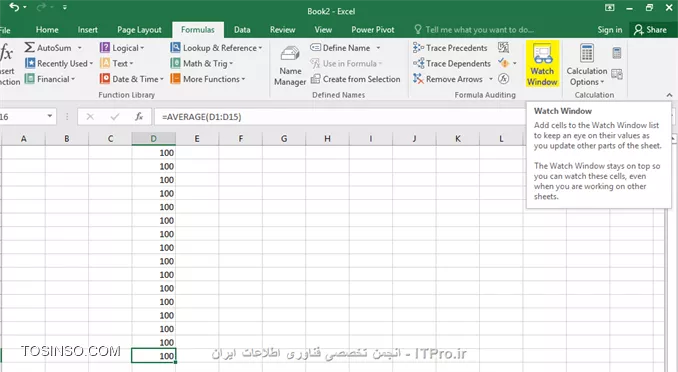
Task: Collapse the ribbon with the chevron
Action: [x=669, y=95]
